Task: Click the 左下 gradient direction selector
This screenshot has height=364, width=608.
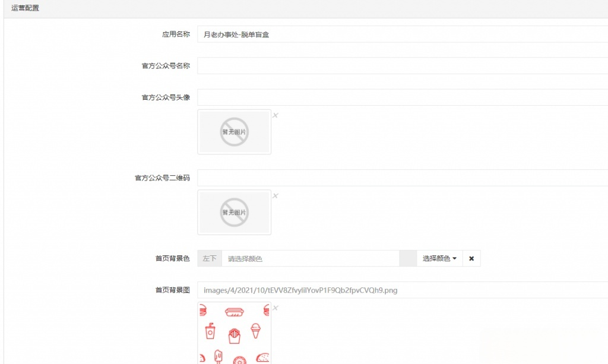Action: click(209, 258)
